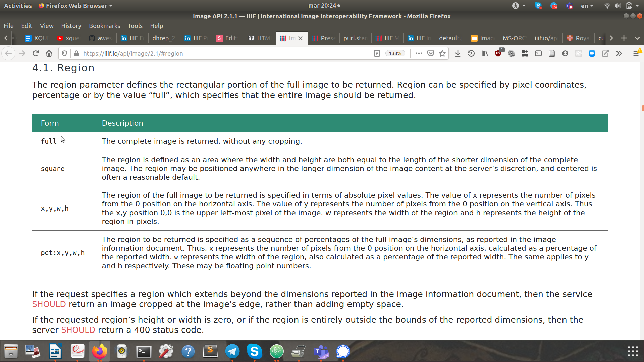Reset the 133% zoom level badge

point(395,53)
